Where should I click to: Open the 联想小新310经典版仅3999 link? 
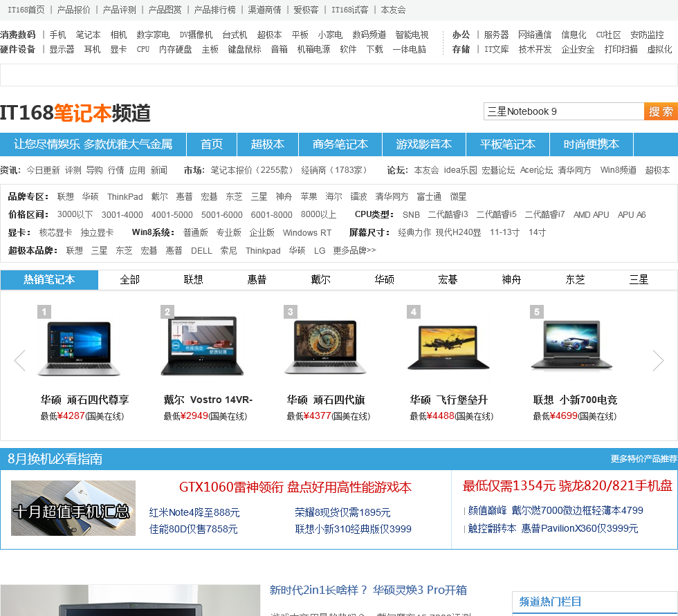coord(354,529)
